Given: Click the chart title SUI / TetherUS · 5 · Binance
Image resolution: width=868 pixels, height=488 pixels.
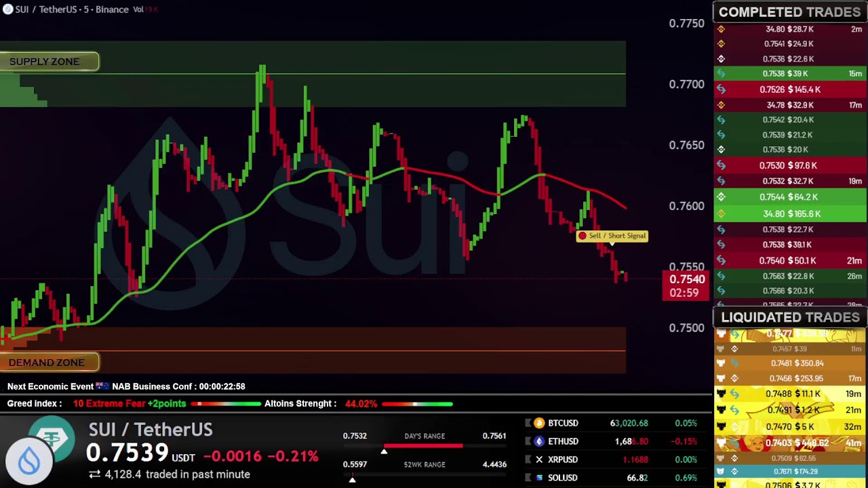Looking at the screenshot, I should (x=72, y=9).
